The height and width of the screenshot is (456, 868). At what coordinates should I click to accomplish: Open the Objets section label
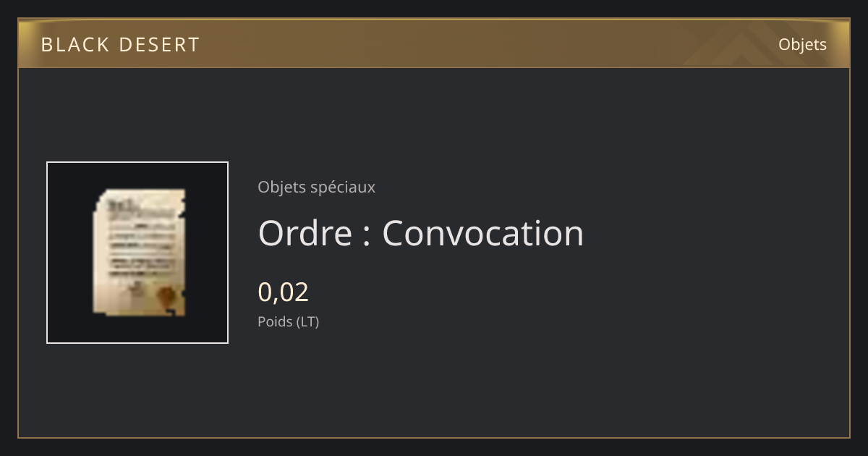coord(802,45)
